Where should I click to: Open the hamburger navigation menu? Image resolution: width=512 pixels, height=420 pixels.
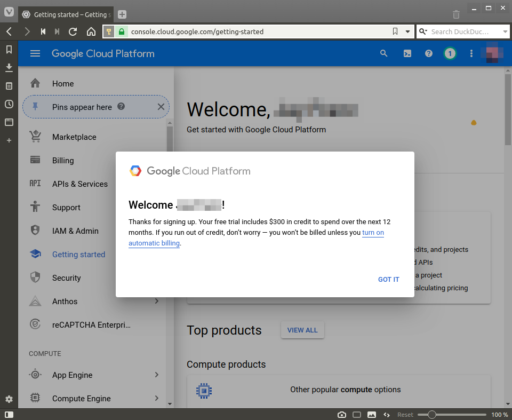click(x=35, y=53)
